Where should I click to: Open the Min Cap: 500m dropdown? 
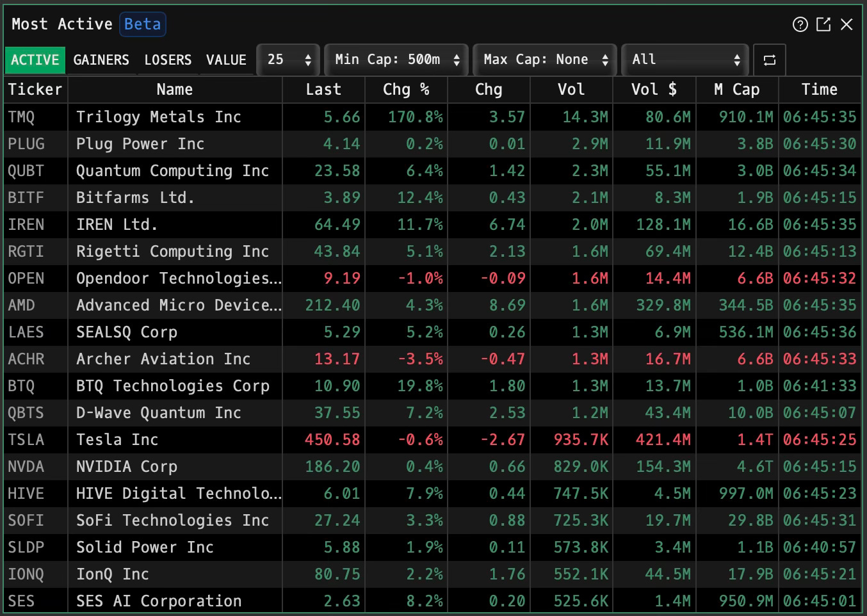tap(397, 60)
